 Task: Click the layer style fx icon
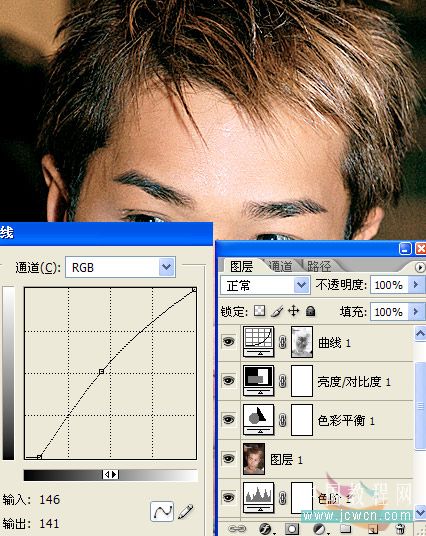(x=265, y=529)
